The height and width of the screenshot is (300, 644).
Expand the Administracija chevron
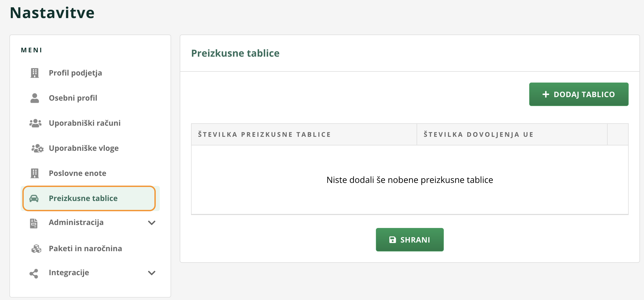152,223
